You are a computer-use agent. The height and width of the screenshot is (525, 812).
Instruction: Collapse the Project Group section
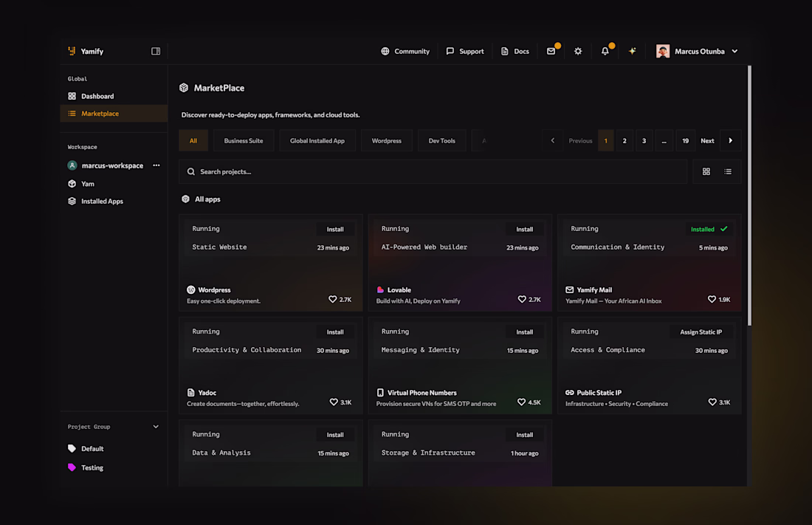coord(156,427)
